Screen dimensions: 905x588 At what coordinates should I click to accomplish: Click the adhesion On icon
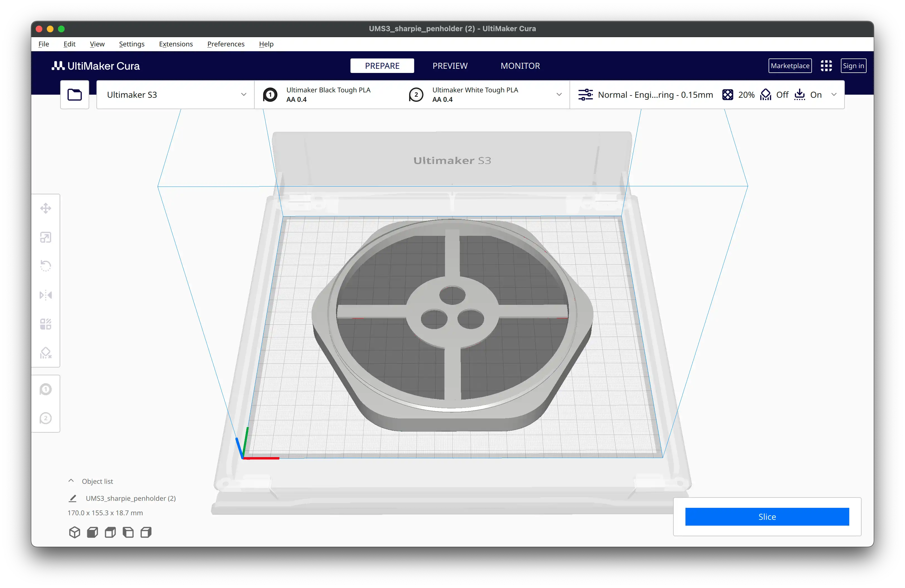pos(800,95)
